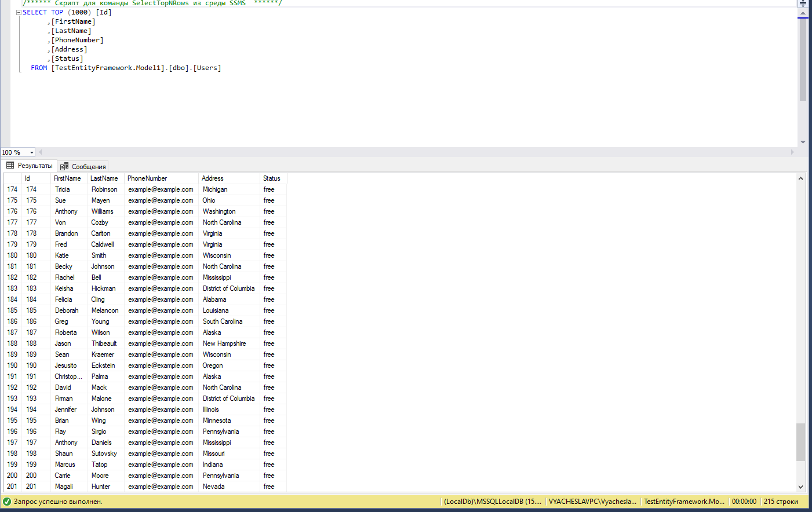Select the "Jesusito" first name cell
This screenshot has width=812, height=512.
click(69, 365)
